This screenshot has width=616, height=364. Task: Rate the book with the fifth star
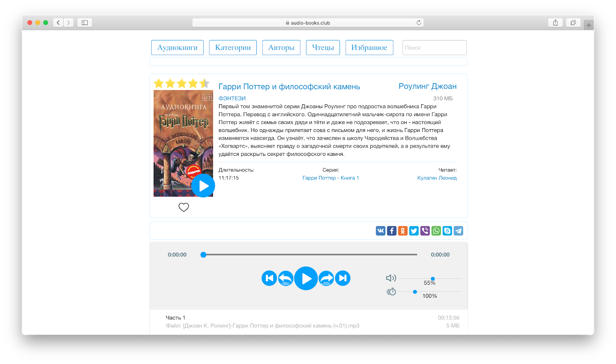point(204,83)
